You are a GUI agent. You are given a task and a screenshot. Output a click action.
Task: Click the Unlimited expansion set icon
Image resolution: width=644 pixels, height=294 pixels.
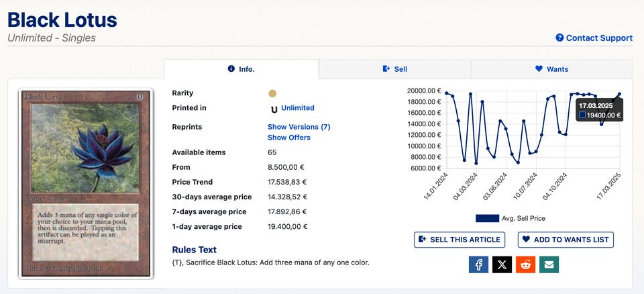click(x=273, y=108)
